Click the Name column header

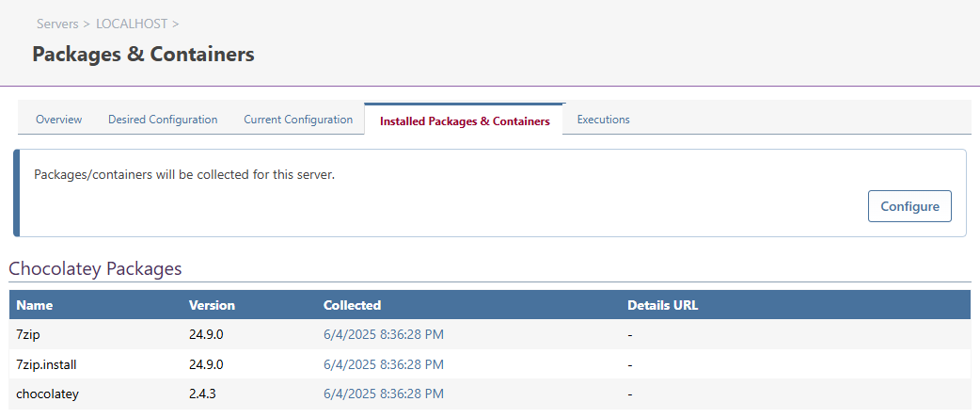[35, 305]
